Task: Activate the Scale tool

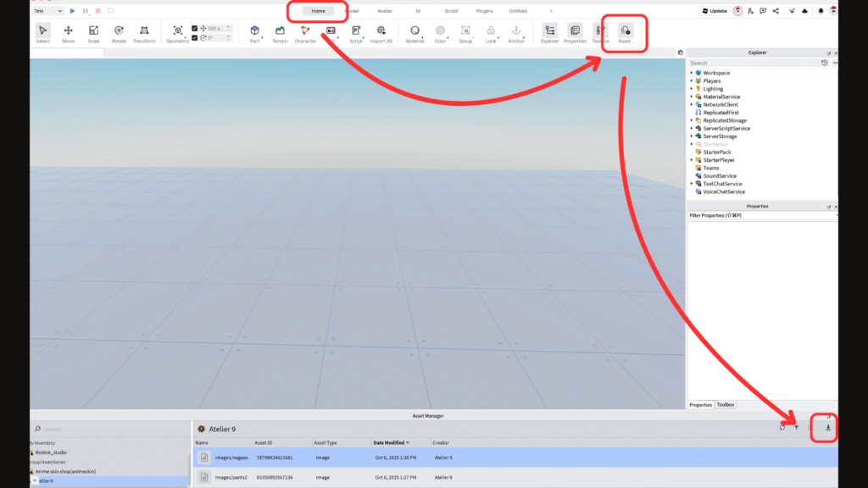Action: click(x=93, y=33)
